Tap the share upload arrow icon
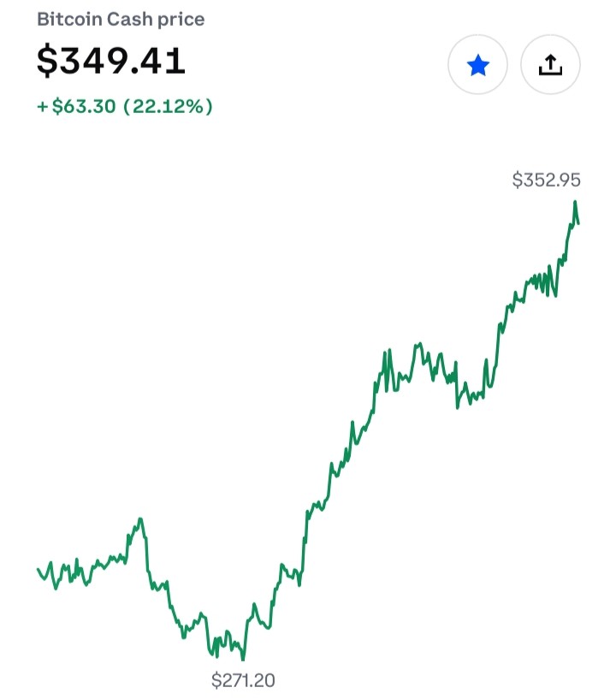 [550, 65]
